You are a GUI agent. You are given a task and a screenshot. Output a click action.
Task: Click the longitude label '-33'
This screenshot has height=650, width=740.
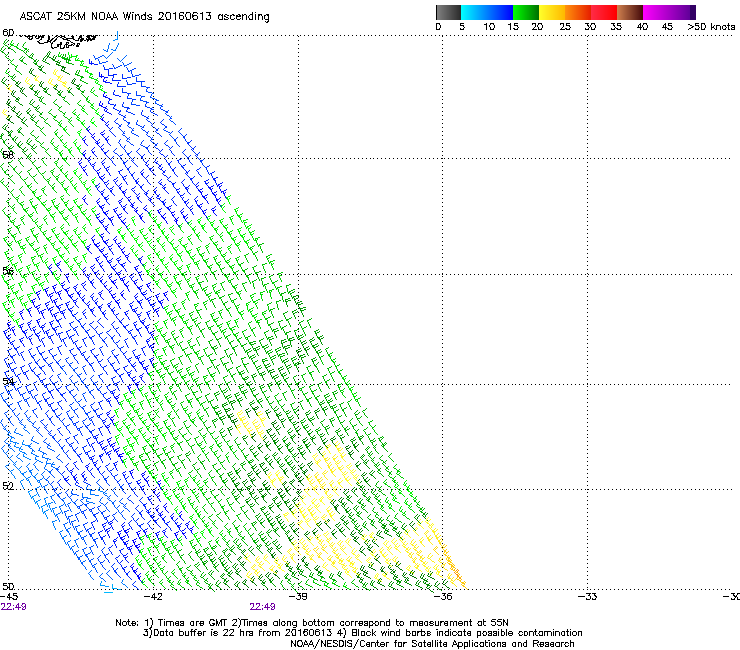(587, 597)
